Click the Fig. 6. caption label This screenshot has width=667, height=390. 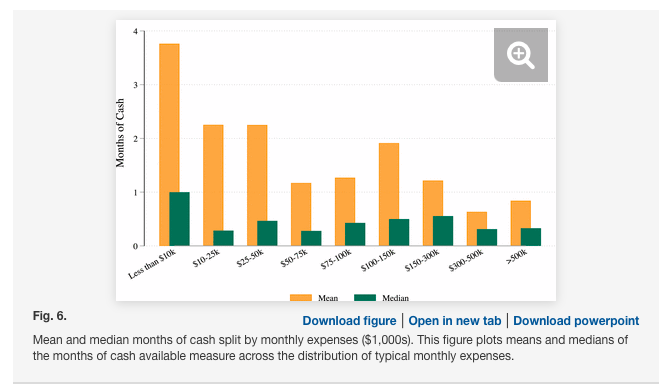(50, 316)
